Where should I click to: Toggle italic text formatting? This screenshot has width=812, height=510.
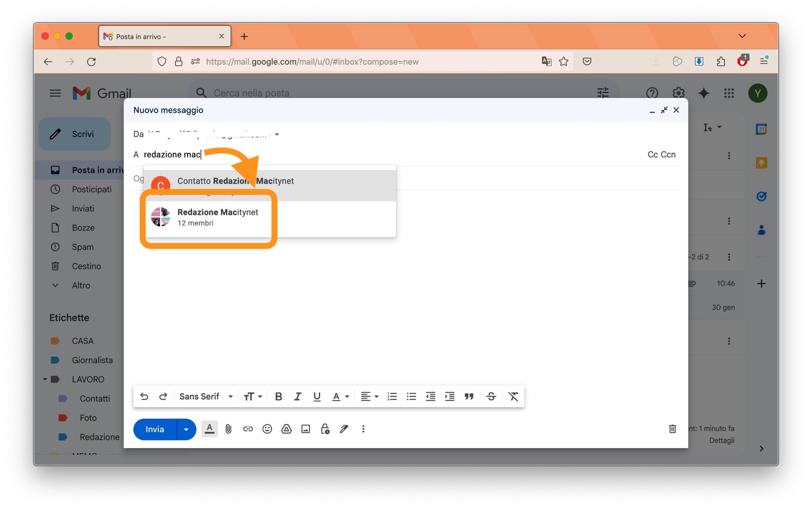pyautogui.click(x=297, y=397)
